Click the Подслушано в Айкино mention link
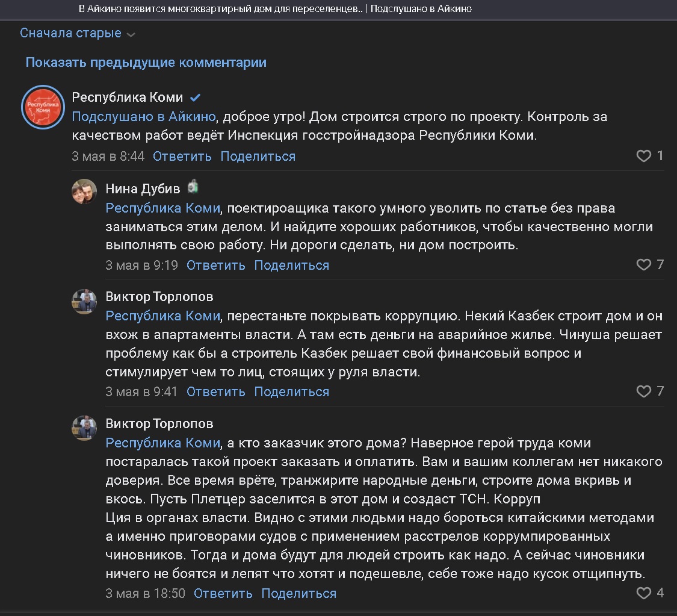Viewport: 677px width, 616px height. pos(144,117)
